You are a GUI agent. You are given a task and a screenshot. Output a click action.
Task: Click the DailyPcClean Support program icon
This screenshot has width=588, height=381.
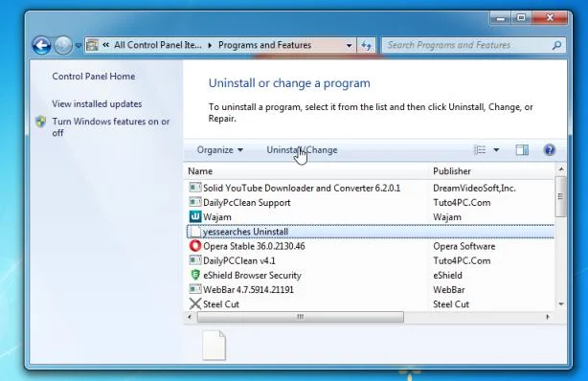(195, 202)
